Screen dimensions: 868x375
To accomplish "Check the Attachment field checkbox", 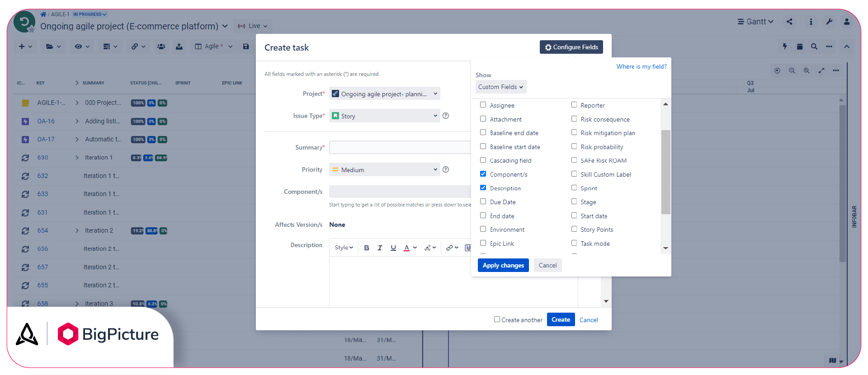I will coord(483,119).
